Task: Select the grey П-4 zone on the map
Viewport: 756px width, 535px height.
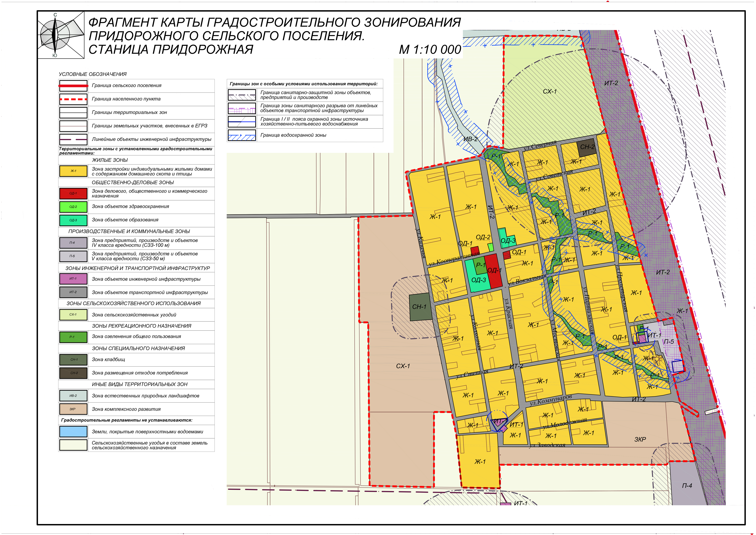Action: (x=687, y=486)
